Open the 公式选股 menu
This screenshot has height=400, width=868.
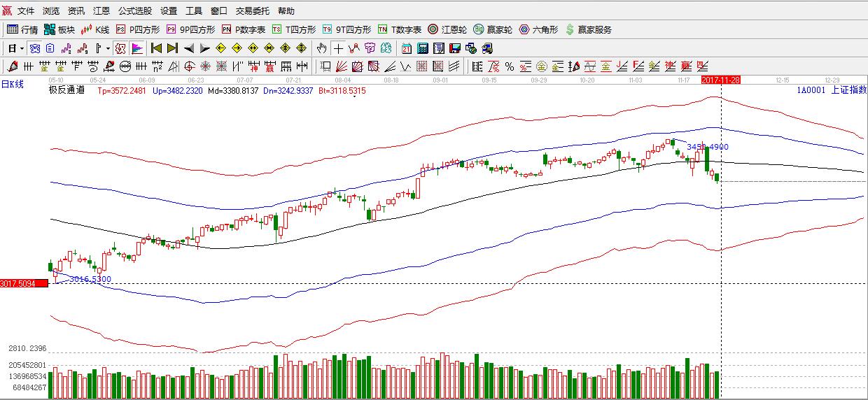coord(134,11)
